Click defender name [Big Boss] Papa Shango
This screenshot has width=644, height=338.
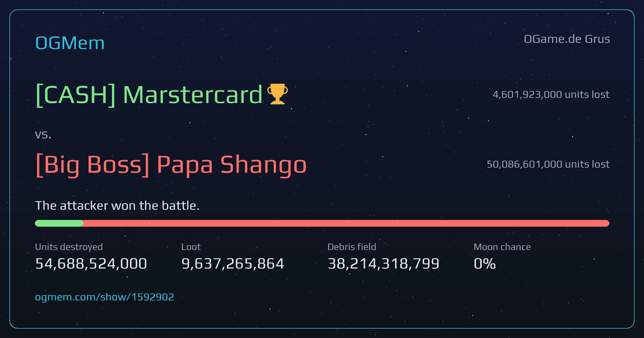171,165
